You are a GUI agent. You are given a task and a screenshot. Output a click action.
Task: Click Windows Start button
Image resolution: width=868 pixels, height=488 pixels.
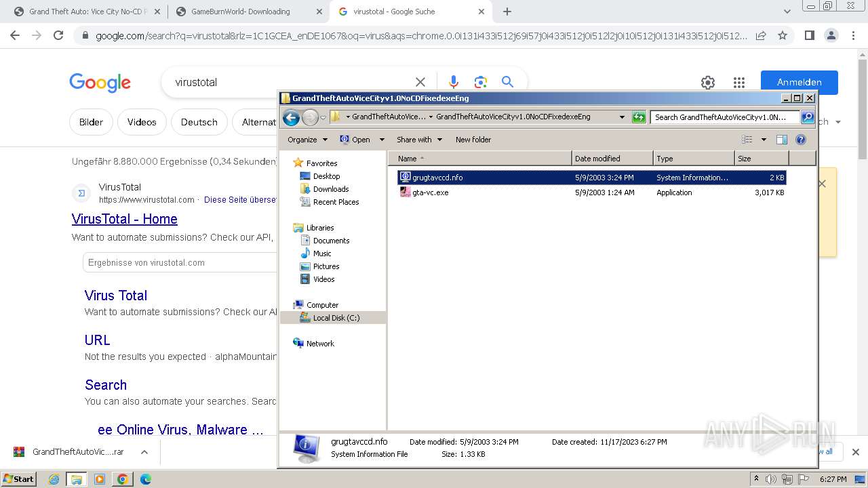[18, 479]
